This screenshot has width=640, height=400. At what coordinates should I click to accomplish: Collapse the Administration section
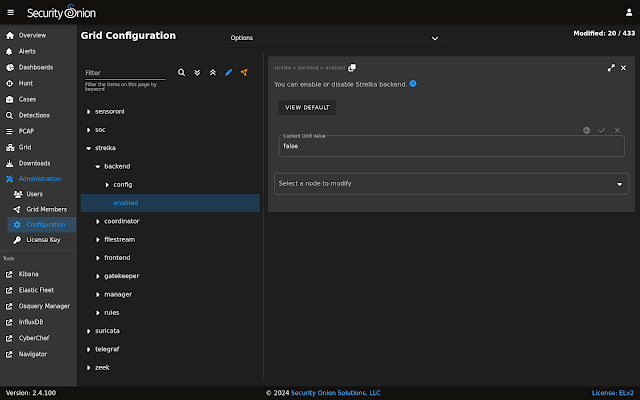(x=38, y=179)
